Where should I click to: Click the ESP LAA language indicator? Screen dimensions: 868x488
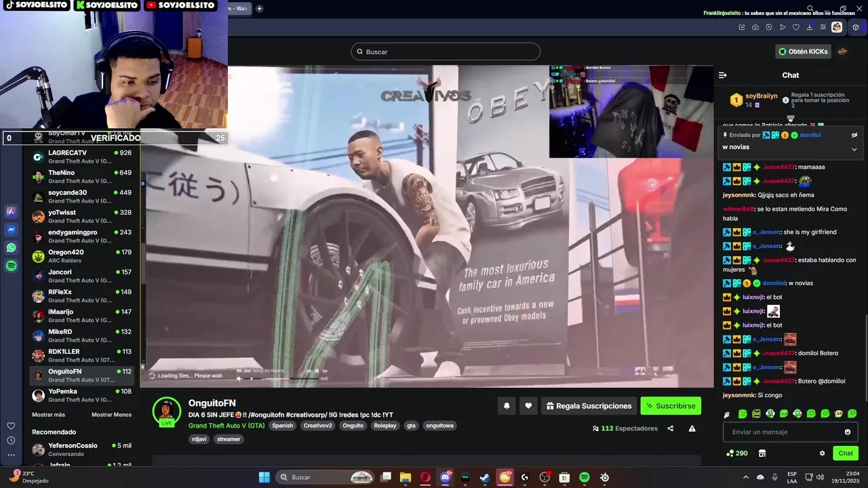tap(792, 477)
